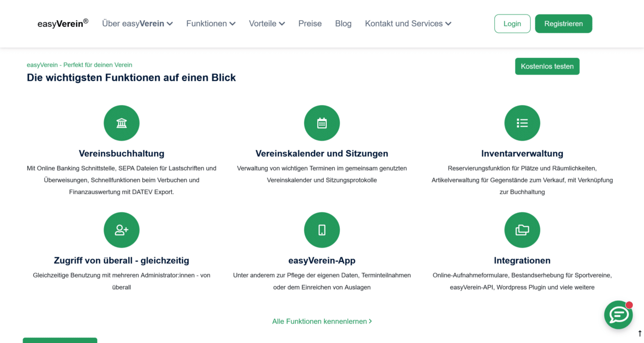644x343 pixels.
Task: Click 'easyVerein - Perfekt für deinen Verein' tagline
Action: coord(79,65)
